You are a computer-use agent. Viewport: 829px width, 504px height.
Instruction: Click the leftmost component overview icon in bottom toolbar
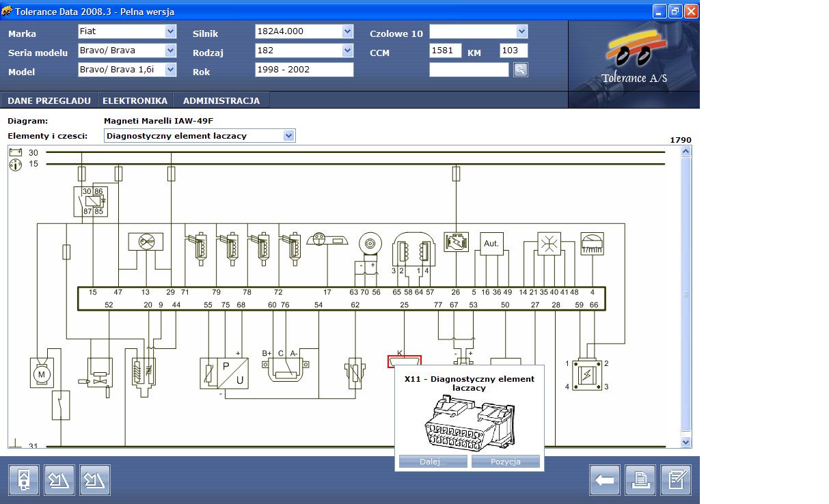pos(24,479)
